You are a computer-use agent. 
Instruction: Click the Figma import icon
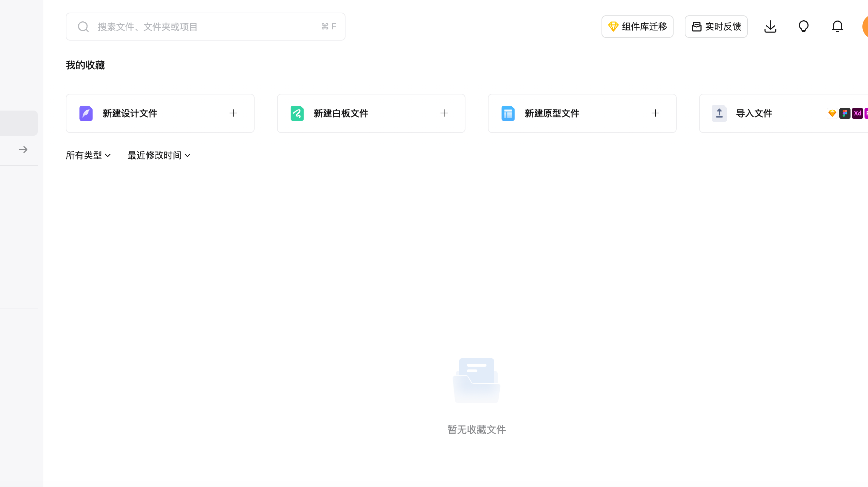coord(845,113)
